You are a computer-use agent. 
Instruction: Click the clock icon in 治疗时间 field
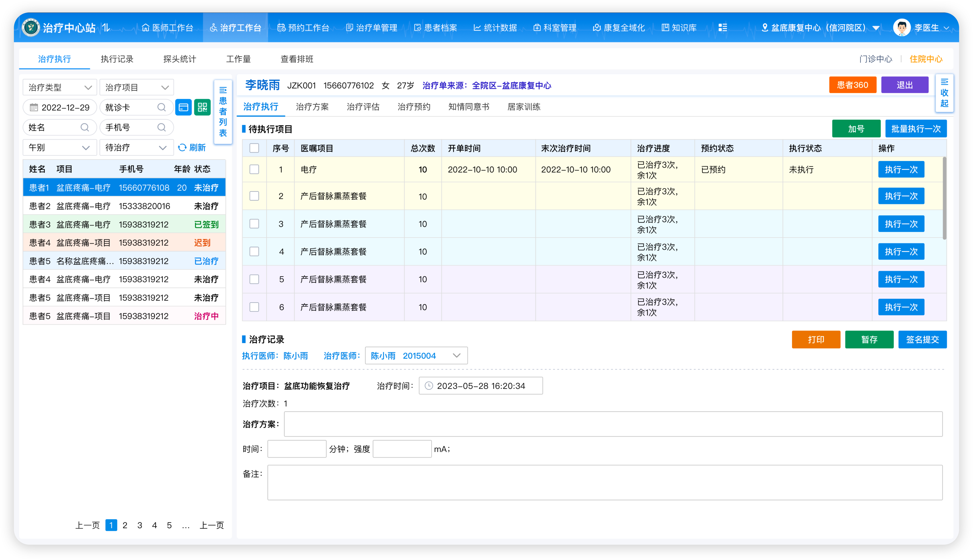click(x=429, y=386)
